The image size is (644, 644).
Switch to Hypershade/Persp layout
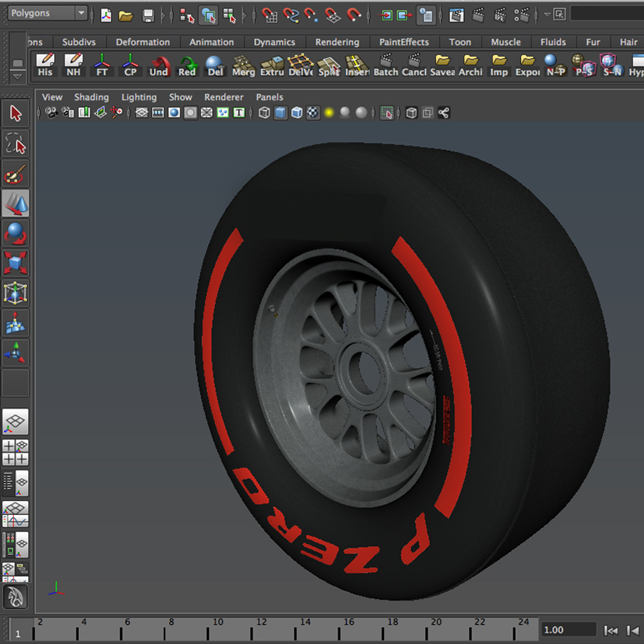tap(16, 544)
